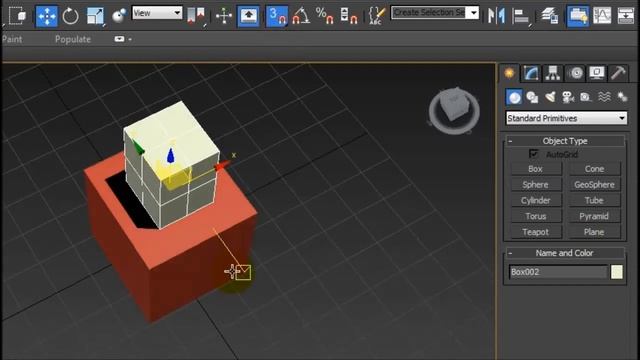Click the GeoSphere primitive button
This screenshot has height=360, width=640.
(594, 184)
